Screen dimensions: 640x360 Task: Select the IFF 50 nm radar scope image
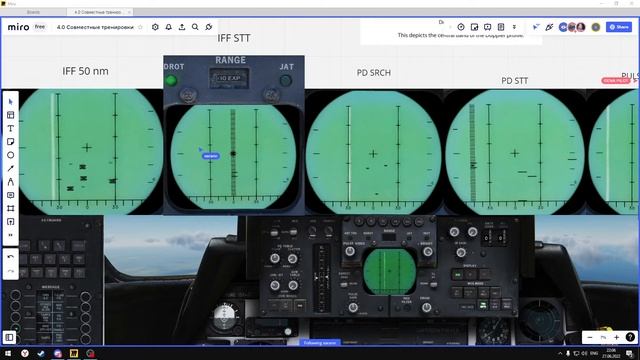(x=91, y=152)
